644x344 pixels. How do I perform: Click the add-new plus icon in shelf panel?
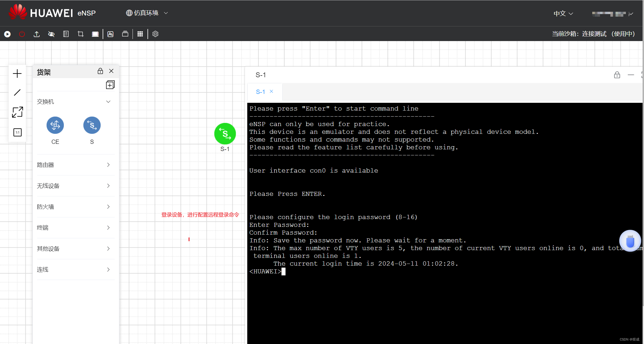[x=110, y=85]
